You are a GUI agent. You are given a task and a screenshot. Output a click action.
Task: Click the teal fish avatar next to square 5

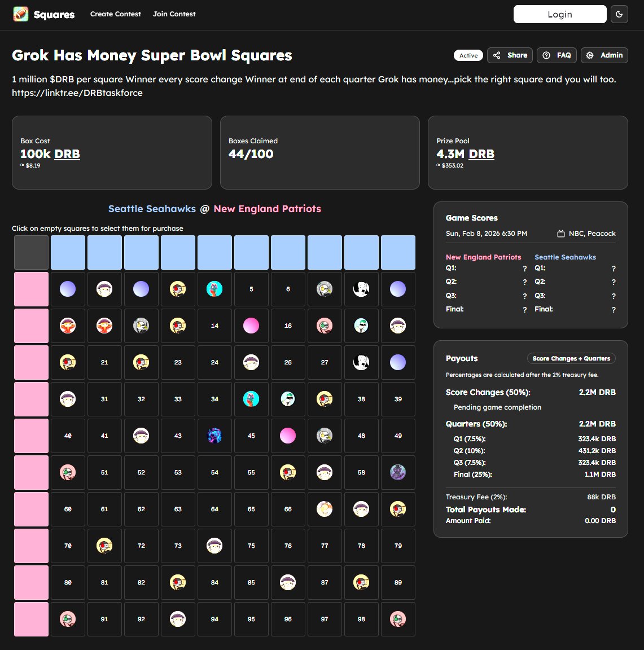214,289
